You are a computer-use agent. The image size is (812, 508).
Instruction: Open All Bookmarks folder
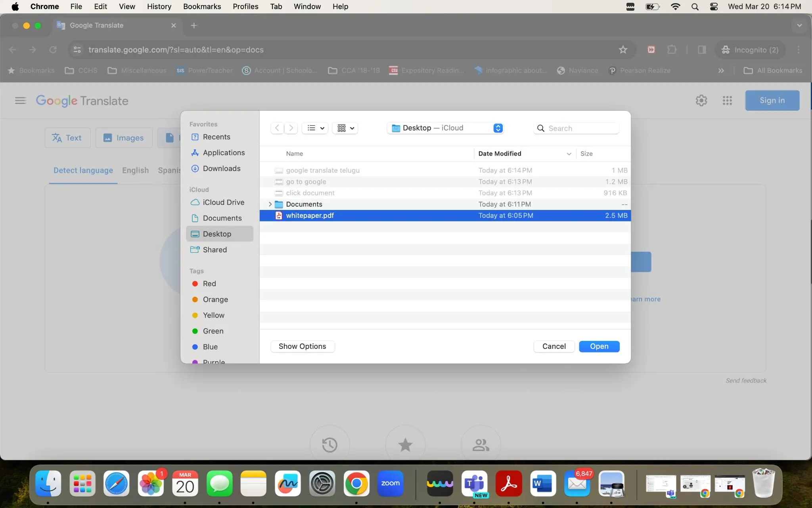773,70
